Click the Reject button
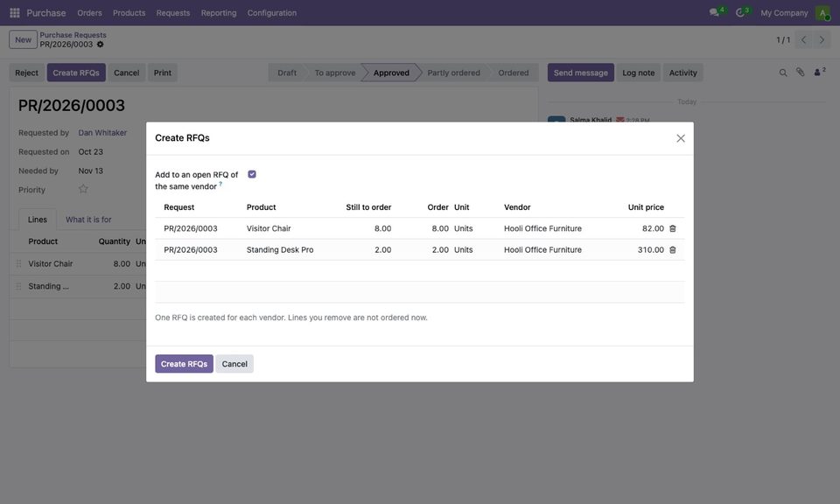 [27, 73]
